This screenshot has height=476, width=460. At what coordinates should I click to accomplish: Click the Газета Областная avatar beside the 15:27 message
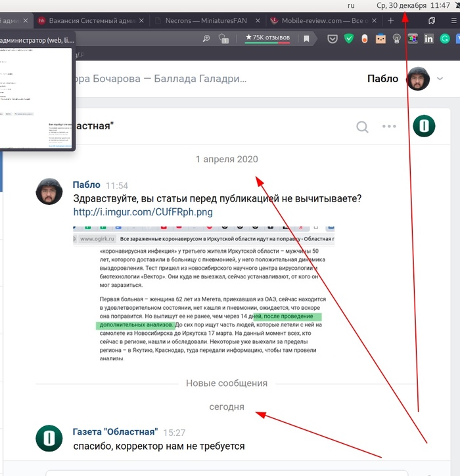[49, 438]
